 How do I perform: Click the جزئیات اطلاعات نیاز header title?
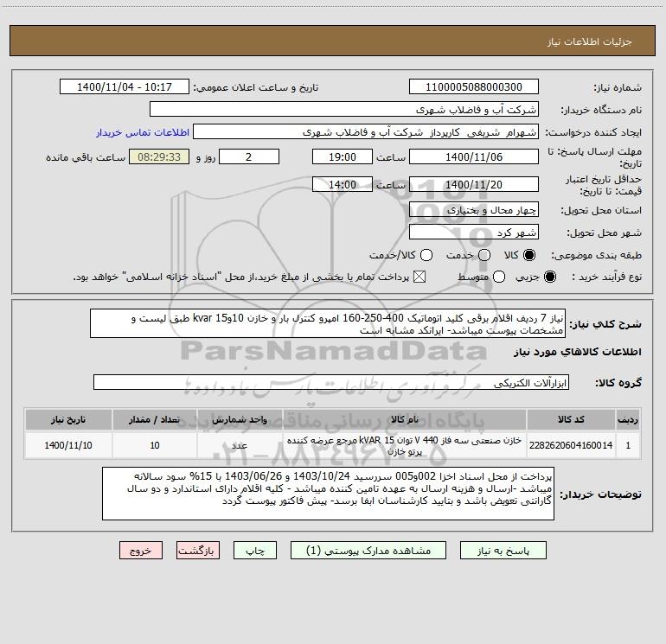tap(589, 41)
